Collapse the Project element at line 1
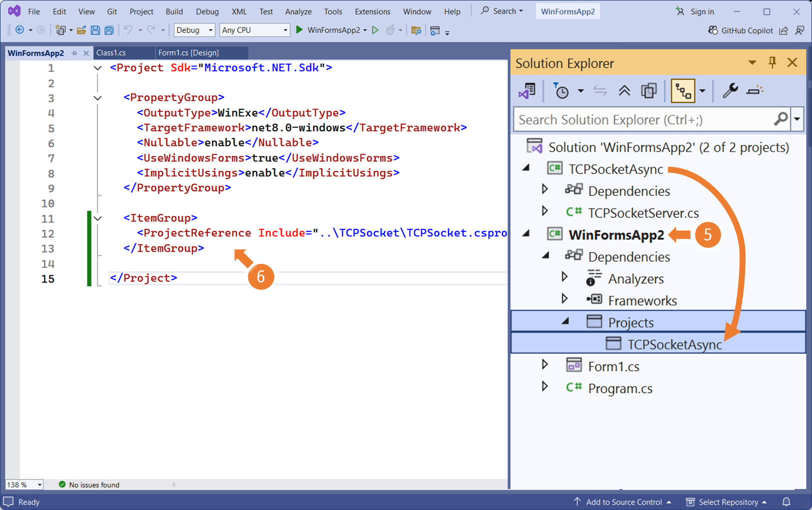812x510 pixels. pyautogui.click(x=98, y=68)
